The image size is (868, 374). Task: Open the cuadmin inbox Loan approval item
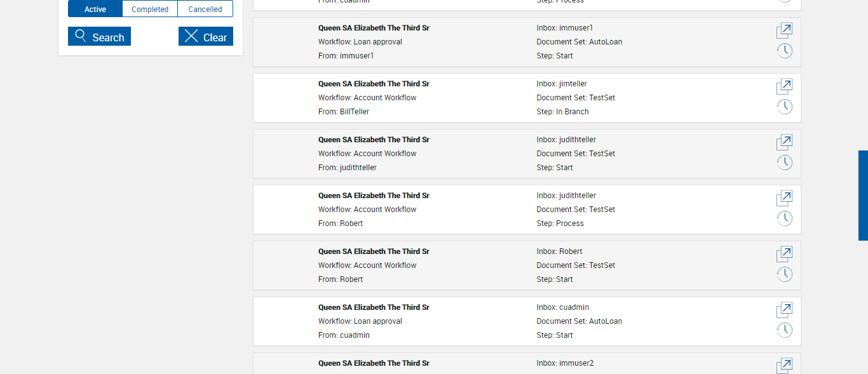[784, 310]
